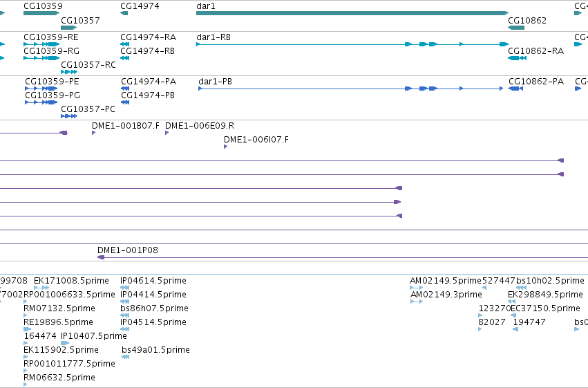Image resolution: width=588 pixels, height=388 pixels.
Task: Click protein label CG10862-PA
Action: point(536,82)
